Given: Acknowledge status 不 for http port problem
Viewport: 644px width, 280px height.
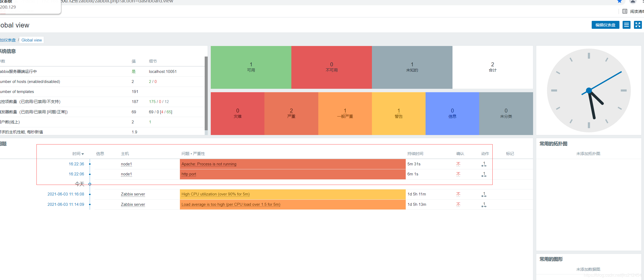Looking at the screenshot, I should click(x=458, y=174).
